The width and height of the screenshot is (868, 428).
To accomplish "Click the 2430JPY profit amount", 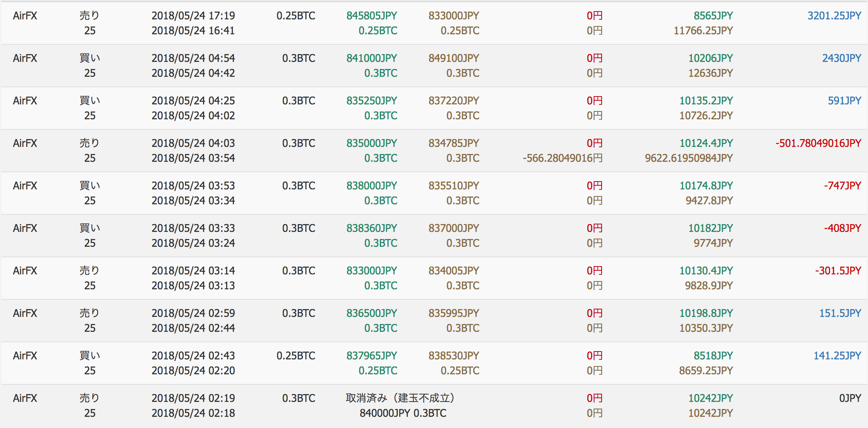I will 842,58.
